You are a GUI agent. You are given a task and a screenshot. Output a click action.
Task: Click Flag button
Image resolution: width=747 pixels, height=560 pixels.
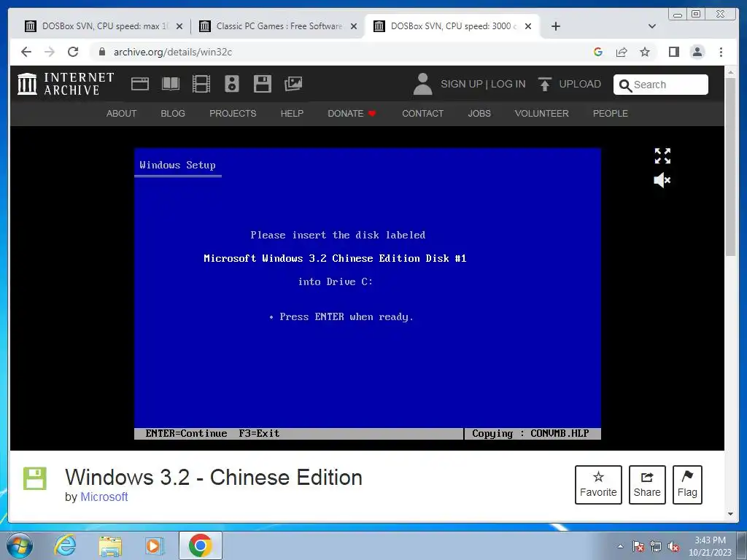point(687,485)
